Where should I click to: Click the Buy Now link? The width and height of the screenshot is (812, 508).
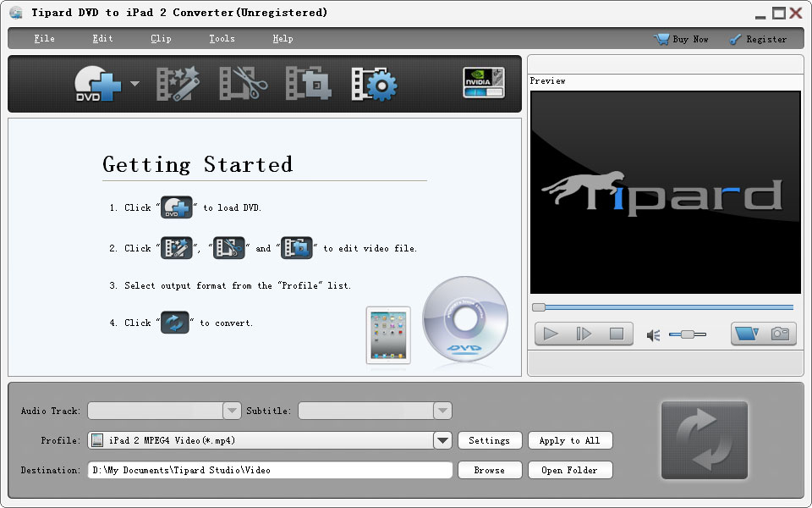click(690, 39)
